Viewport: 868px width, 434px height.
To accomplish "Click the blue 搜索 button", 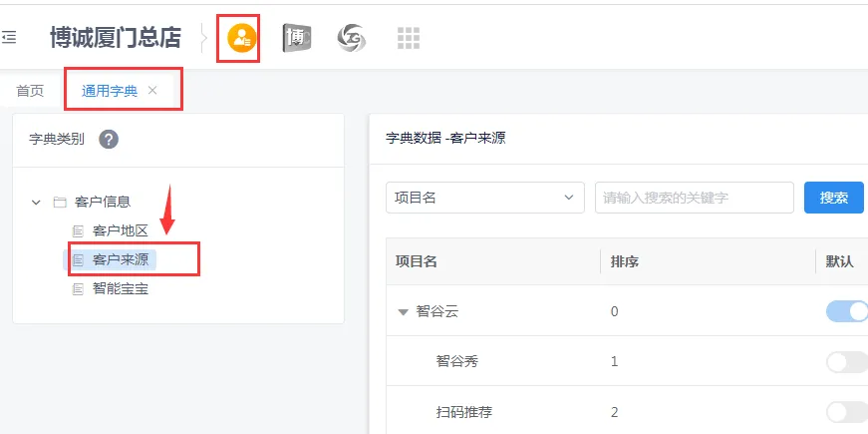I will (833, 198).
